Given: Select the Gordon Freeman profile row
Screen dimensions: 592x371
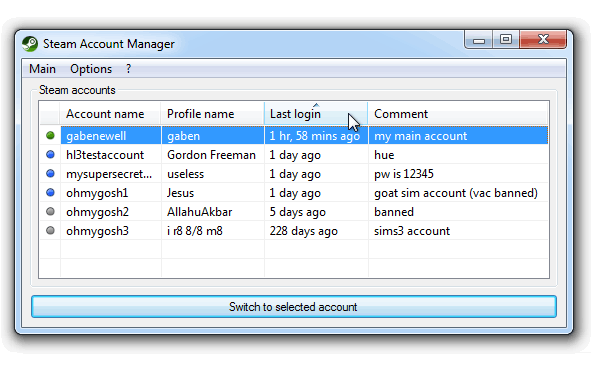Looking at the screenshot, I should [x=294, y=155].
